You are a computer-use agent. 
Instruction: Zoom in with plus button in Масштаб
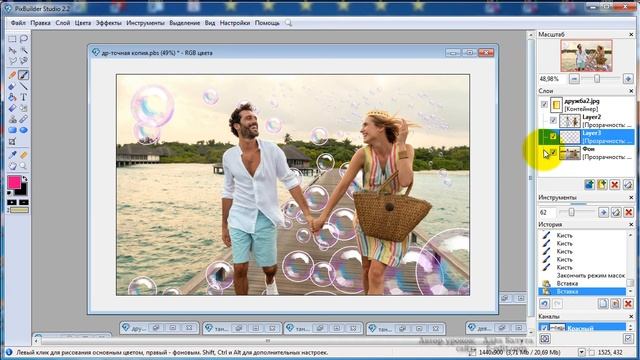(628, 78)
